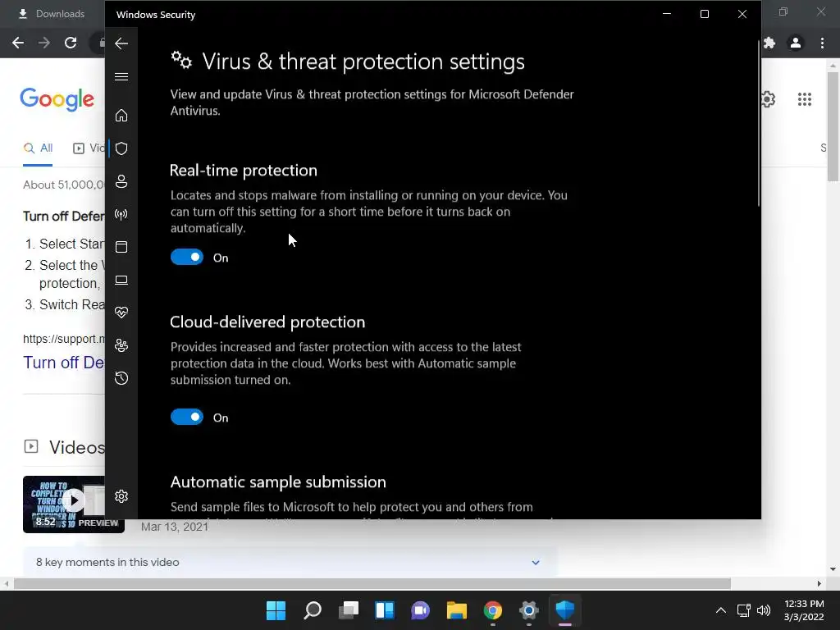Image resolution: width=840 pixels, height=630 pixels.
Task: Open the App & browser control sidebar icon
Action: tap(121, 247)
